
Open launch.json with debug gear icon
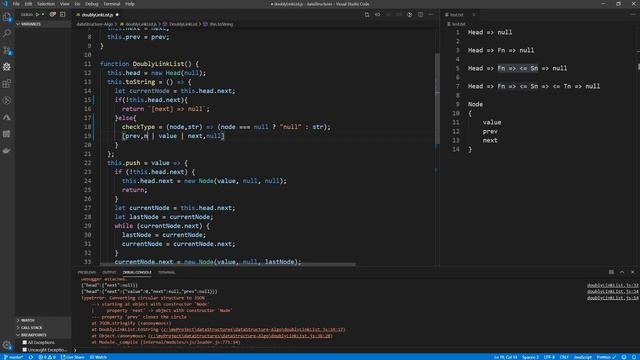coord(53,14)
